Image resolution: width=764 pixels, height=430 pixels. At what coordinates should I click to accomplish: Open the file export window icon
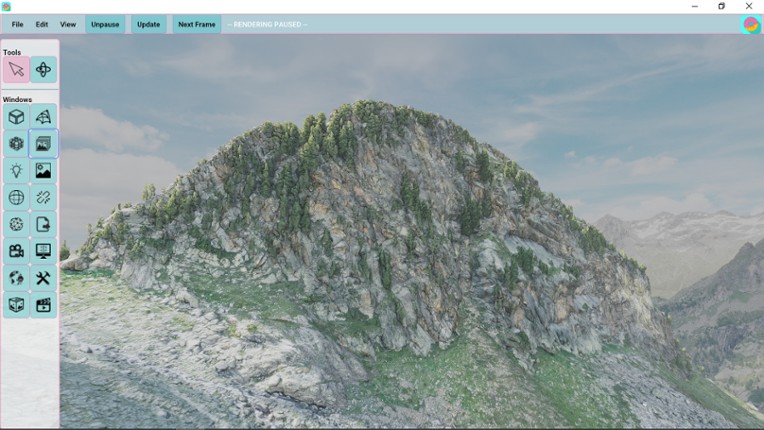43,224
